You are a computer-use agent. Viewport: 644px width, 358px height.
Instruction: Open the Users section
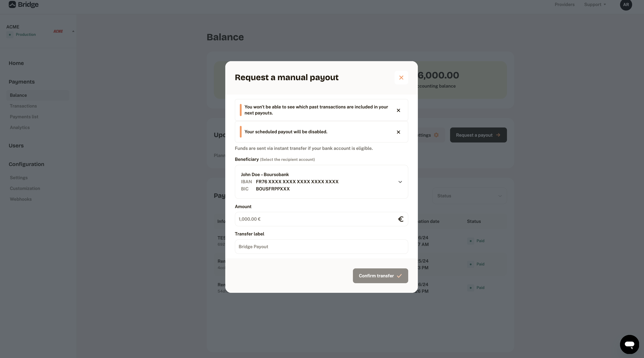tap(16, 146)
